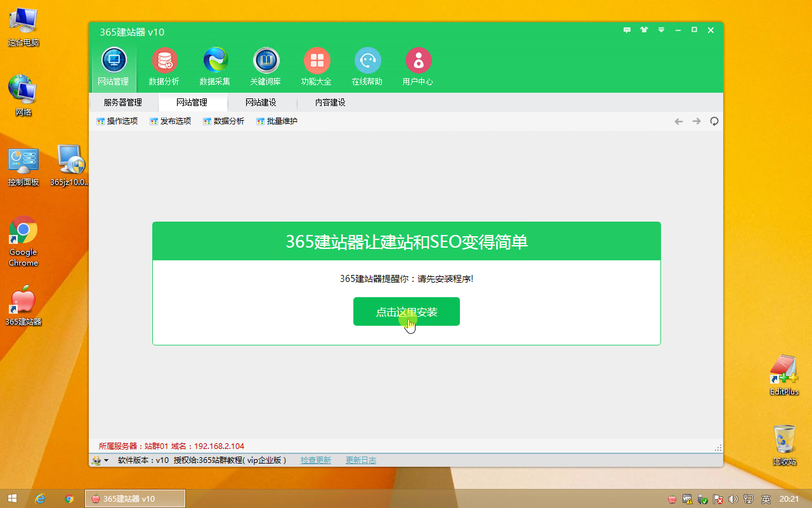The height and width of the screenshot is (508, 812).
Task: Click the 授权给:365站群教程 license text
Action: tap(230, 460)
